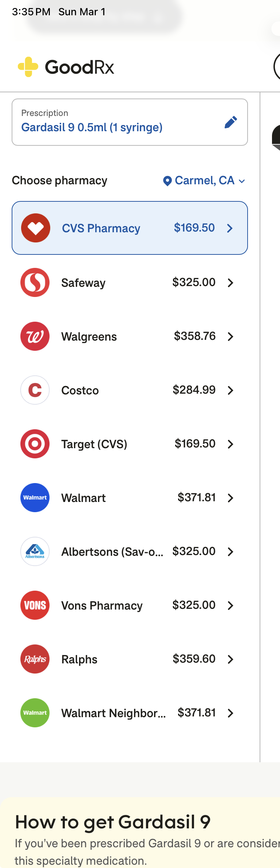Click the location pin icon
Image resolution: width=280 pixels, height=868 pixels.
pyautogui.click(x=167, y=181)
